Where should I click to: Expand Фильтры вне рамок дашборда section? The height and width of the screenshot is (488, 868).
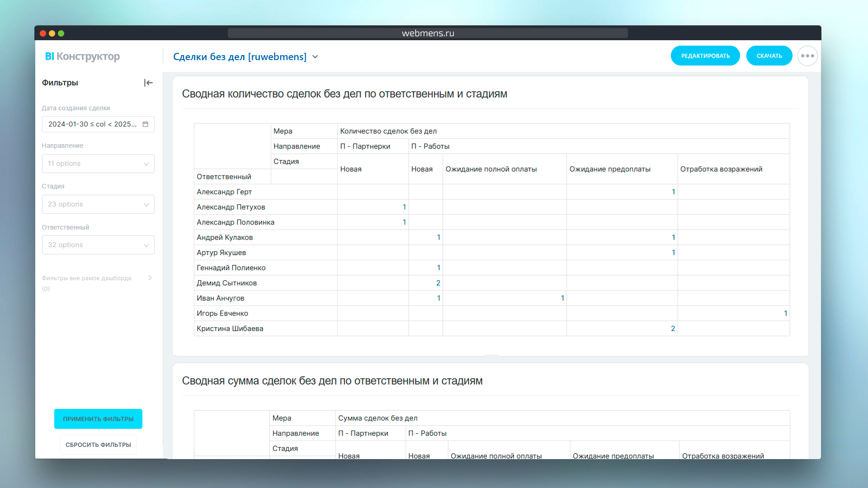point(150,278)
